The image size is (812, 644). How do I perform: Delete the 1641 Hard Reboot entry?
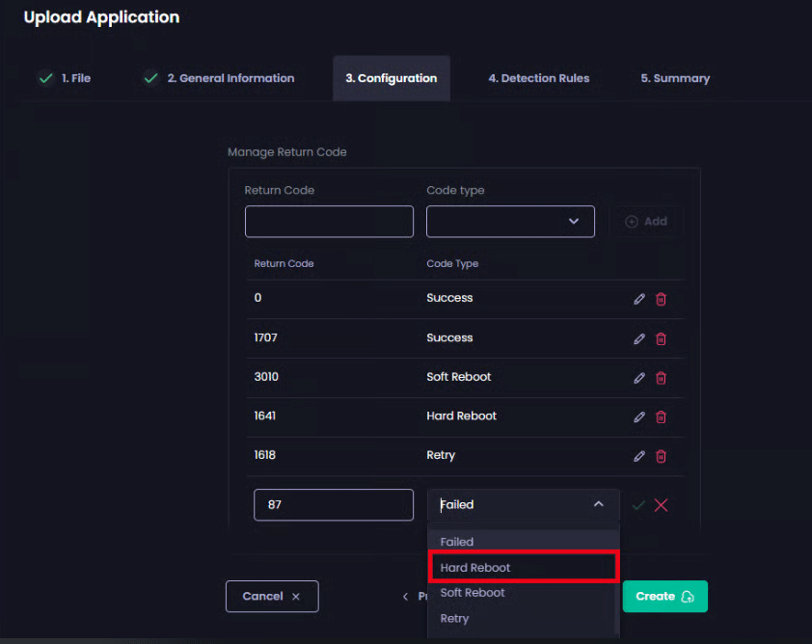pos(661,416)
